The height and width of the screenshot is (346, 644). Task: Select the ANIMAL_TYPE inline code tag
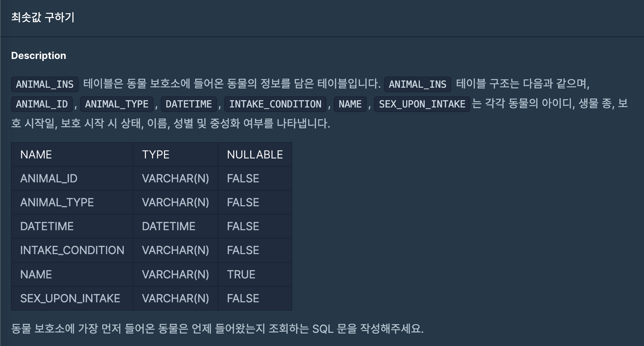click(x=117, y=104)
